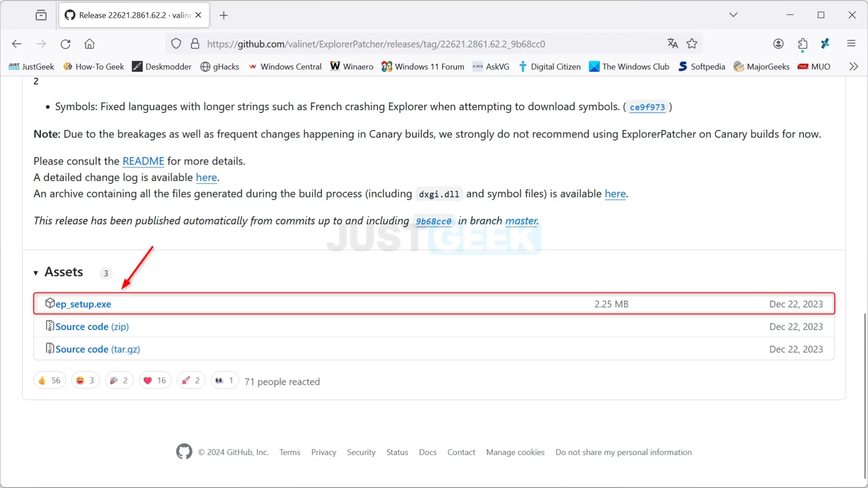868x488 pixels.
Task: Click the thumbs up reaction toggle
Action: pos(49,380)
